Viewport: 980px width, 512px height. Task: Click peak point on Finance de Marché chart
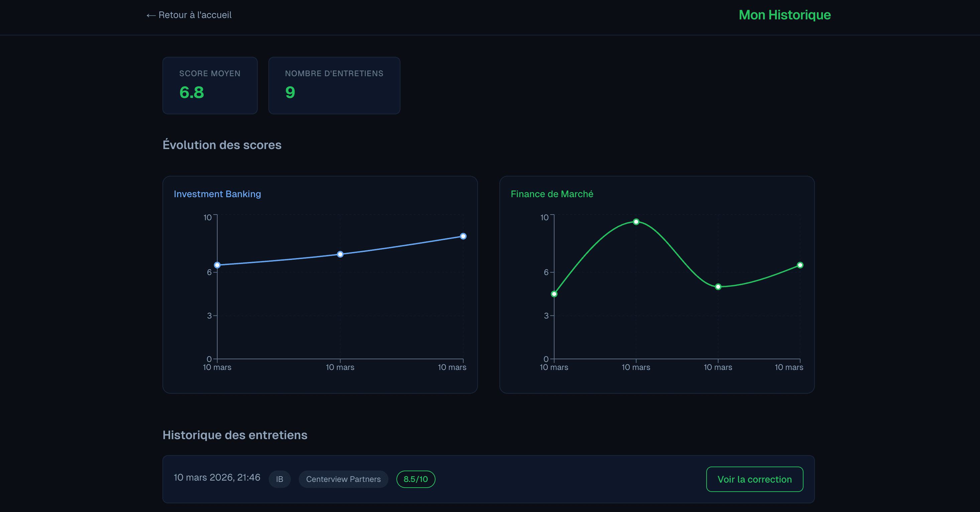[636, 222]
